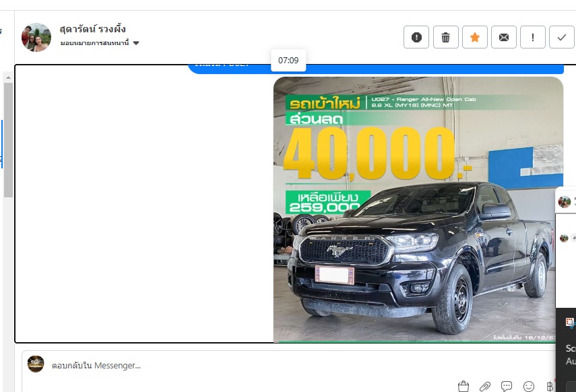Click the blue message bubble above the image
Image resolution: width=576 pixels, height=392 pixels.
point(376,69)
